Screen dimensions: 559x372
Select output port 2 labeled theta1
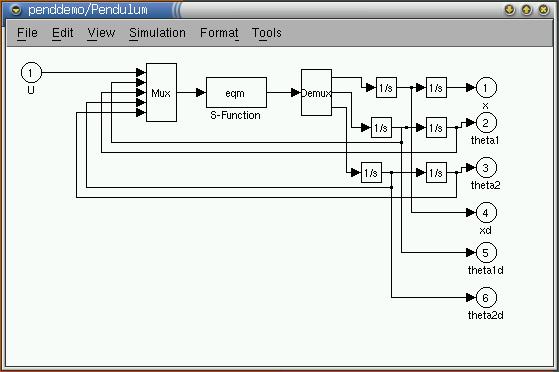pos(486,123)
